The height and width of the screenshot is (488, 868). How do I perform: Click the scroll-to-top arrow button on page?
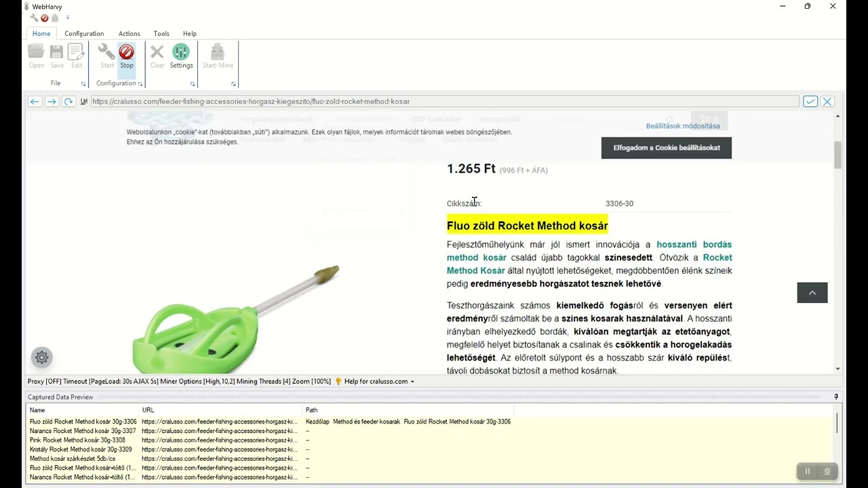click(812, 293)
